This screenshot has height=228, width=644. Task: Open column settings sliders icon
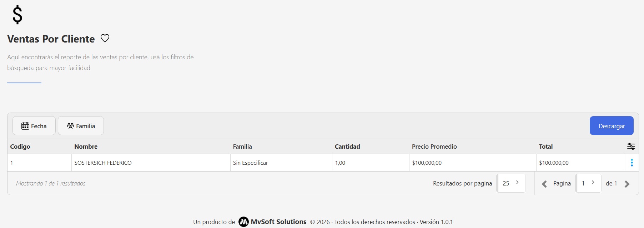(x=631, y=147)
